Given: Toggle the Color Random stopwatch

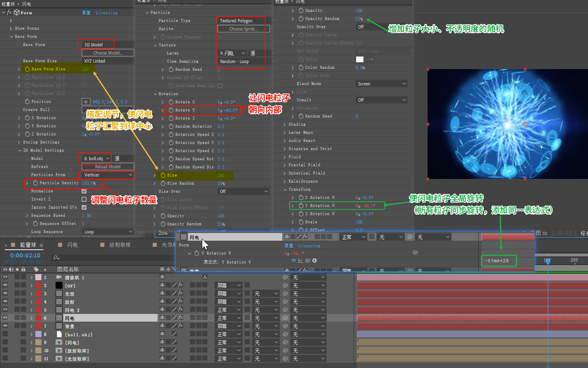Looking at the screenshot, I should [301, 68].
